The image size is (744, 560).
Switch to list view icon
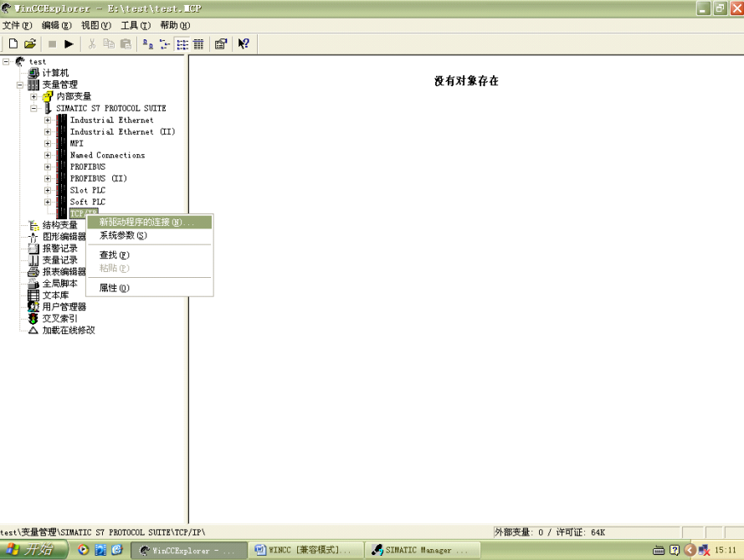pos(182,44)
